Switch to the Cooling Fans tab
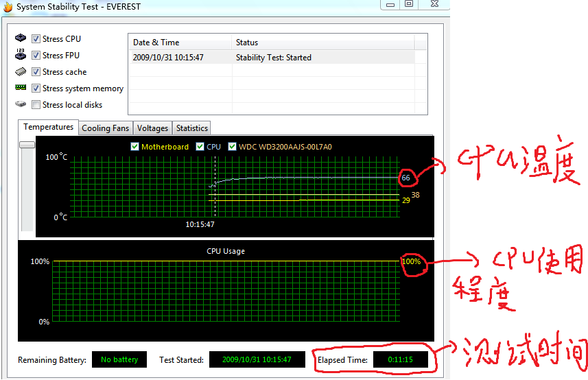Screen dimensions: 588x380 [x=106, y=128]
